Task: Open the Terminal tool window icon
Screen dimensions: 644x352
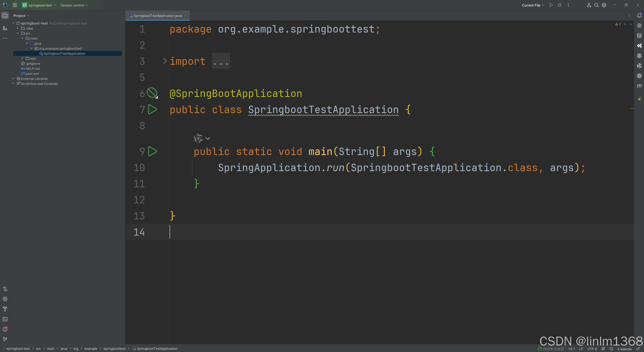Action: coord(5,319)
